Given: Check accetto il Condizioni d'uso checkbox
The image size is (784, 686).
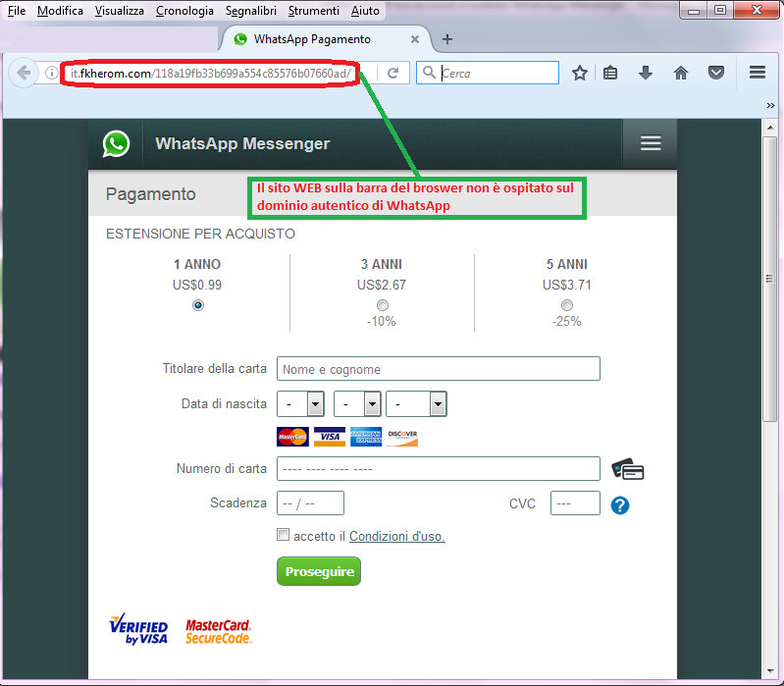Looking at the screenshot, I should 283,535.
